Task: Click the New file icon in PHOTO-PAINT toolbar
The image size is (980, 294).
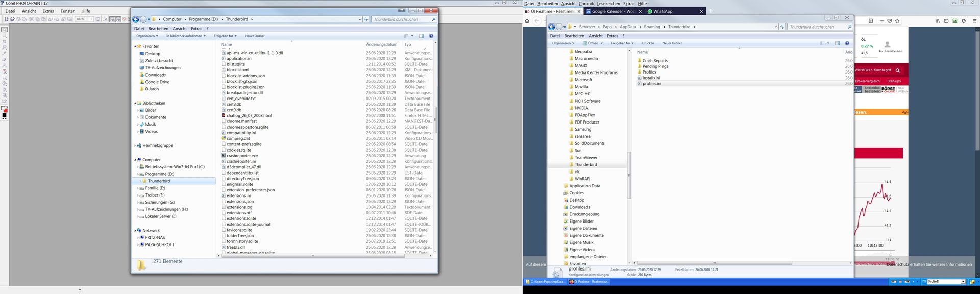Action: click(7, 19)
